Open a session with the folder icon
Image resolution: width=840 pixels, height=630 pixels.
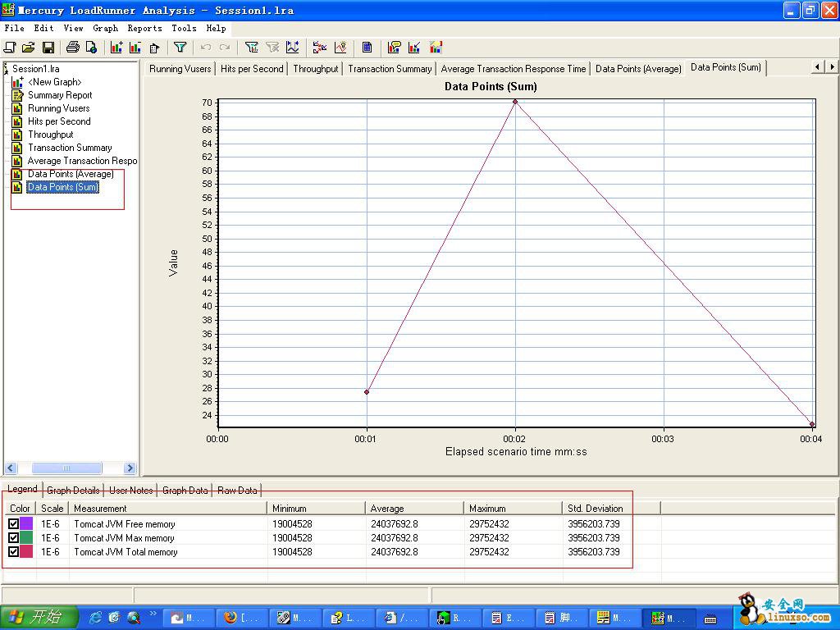point(29,48)
